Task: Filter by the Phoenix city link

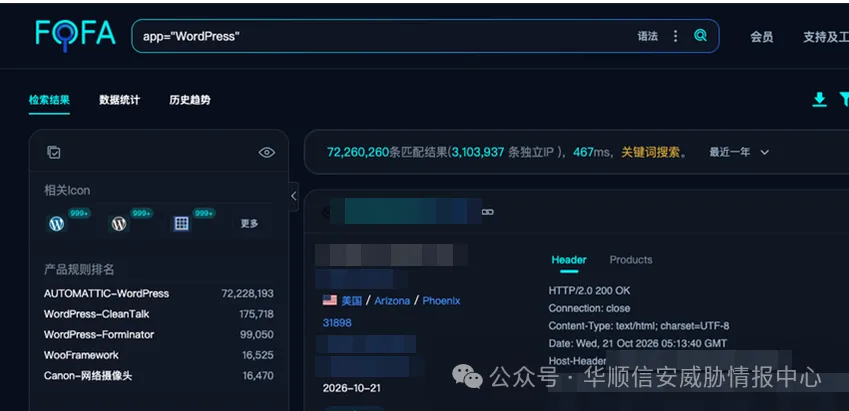Action: pyautogui.click(x=441, y=301)
